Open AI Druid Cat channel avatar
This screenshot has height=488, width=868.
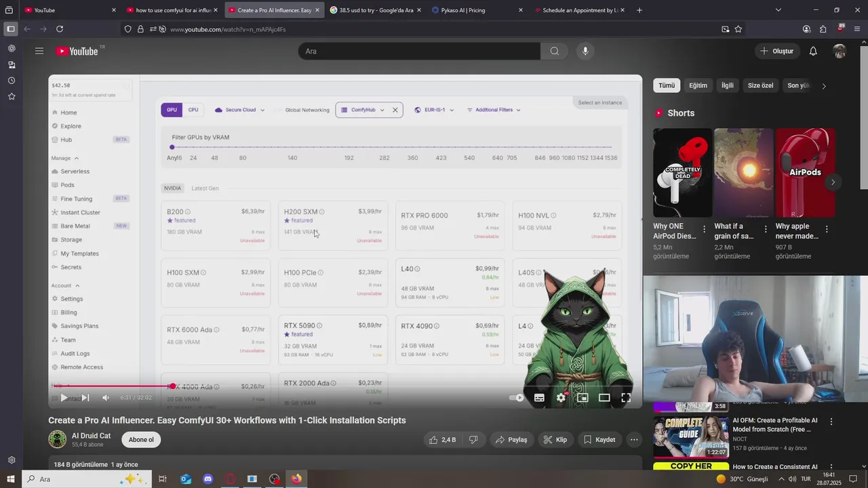coord(58,439)
